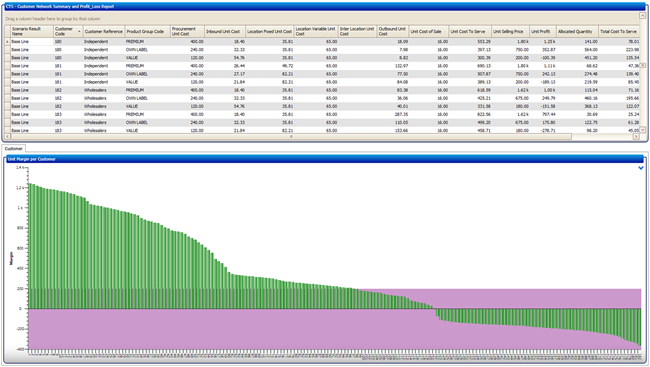Toggle sort arrow on Customer Code column
Screen dimensions: 650x367
click(79, 31)
